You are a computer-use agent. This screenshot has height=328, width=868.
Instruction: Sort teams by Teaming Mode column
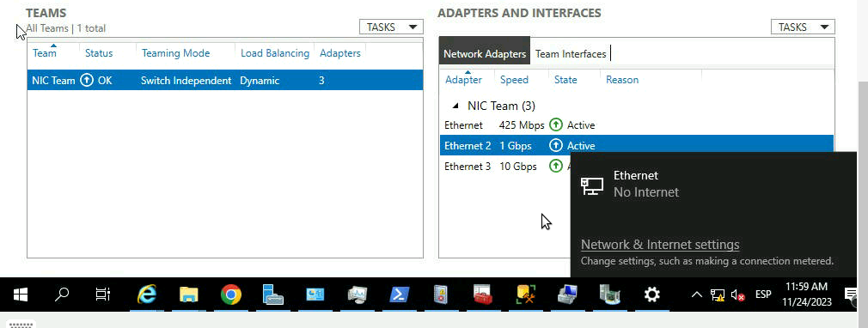pyautogui.click(x=175, y=53)
